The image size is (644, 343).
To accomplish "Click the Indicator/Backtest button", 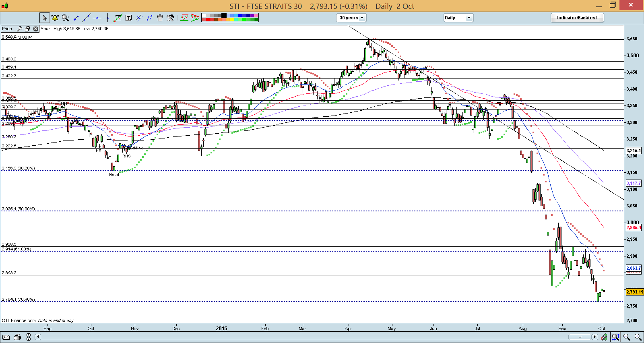I will [x=577, y=18].
